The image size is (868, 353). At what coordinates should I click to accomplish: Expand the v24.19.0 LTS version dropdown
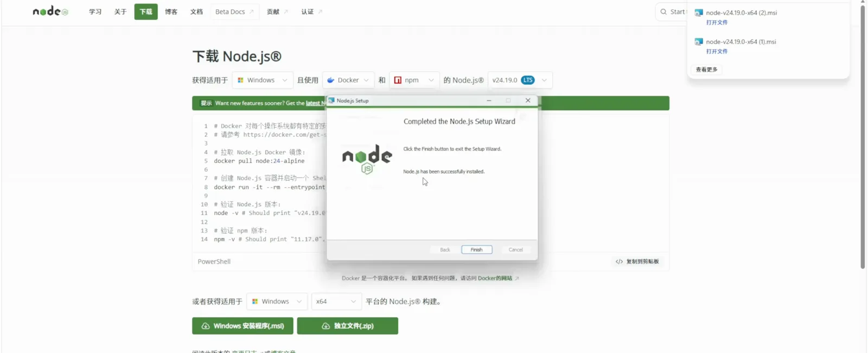coord(520,80)
